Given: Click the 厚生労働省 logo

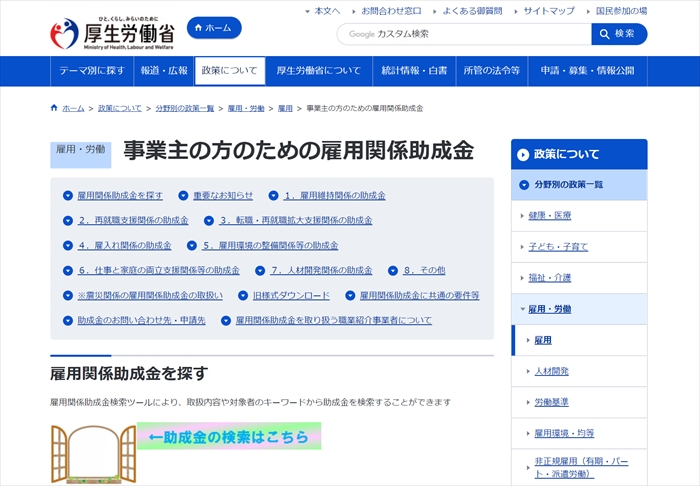Looking at the screenshot, I should [113, 32].
